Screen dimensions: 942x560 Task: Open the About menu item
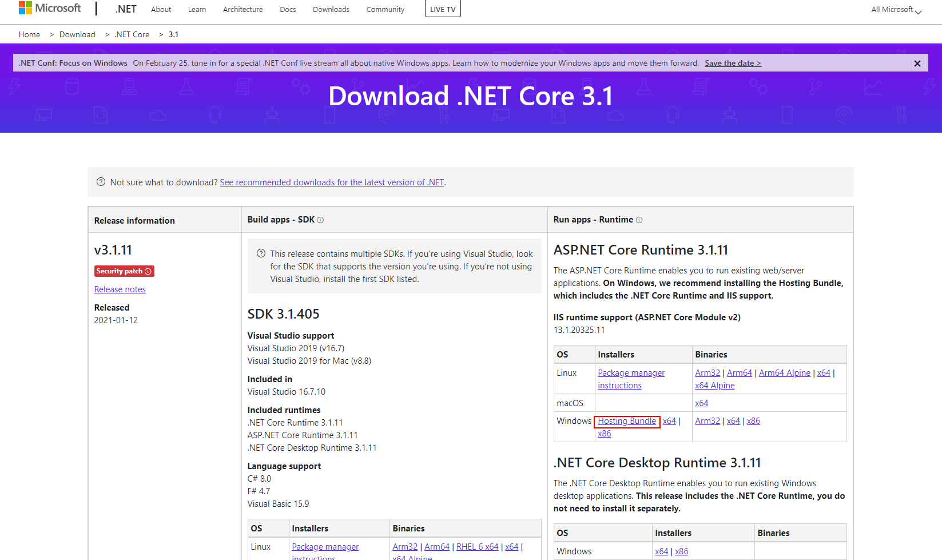click(161, 10)
